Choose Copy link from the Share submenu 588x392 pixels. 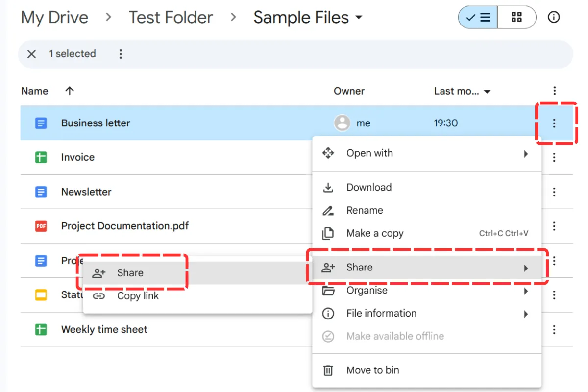click(x=137, y=296)
